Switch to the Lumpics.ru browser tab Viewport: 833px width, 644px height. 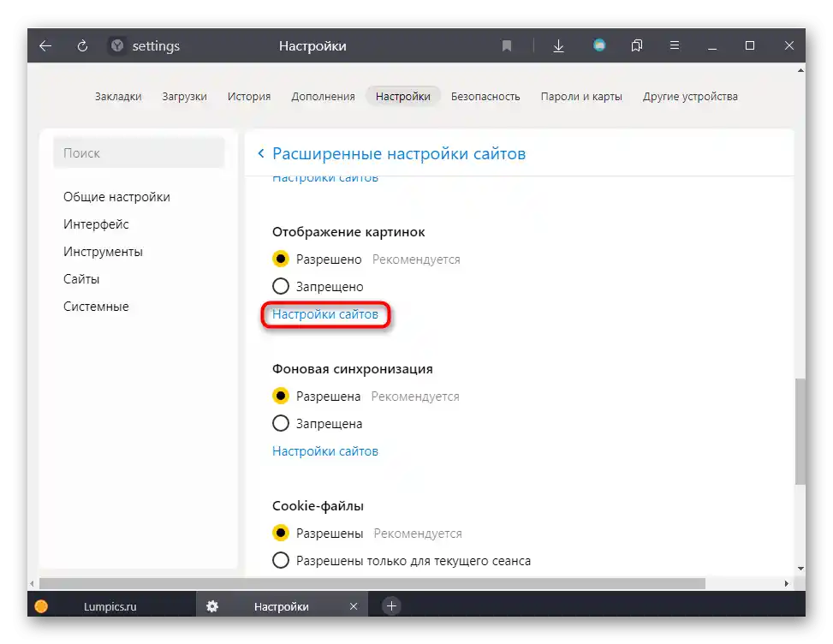click(110, 606)
